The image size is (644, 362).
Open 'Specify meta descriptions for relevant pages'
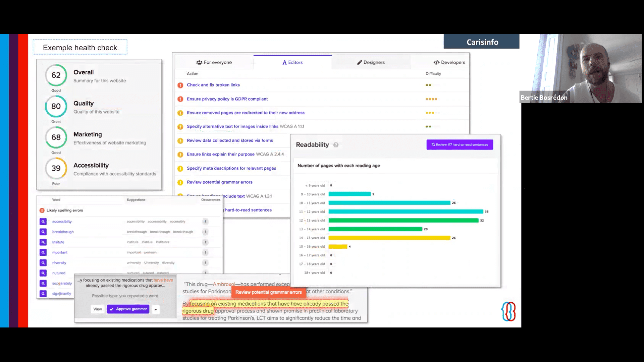(231, 168)
